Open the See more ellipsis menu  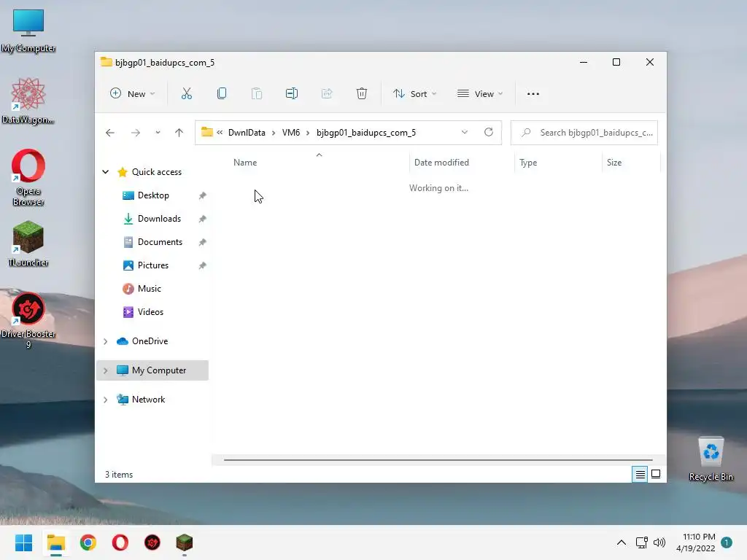coord(533,94)
